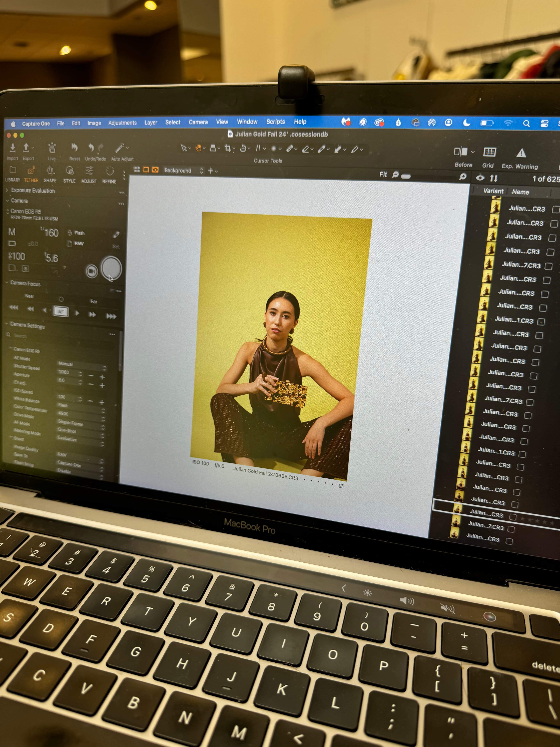
Task: Select the Pan hand cursor tool
Action: tap(198, 148)
